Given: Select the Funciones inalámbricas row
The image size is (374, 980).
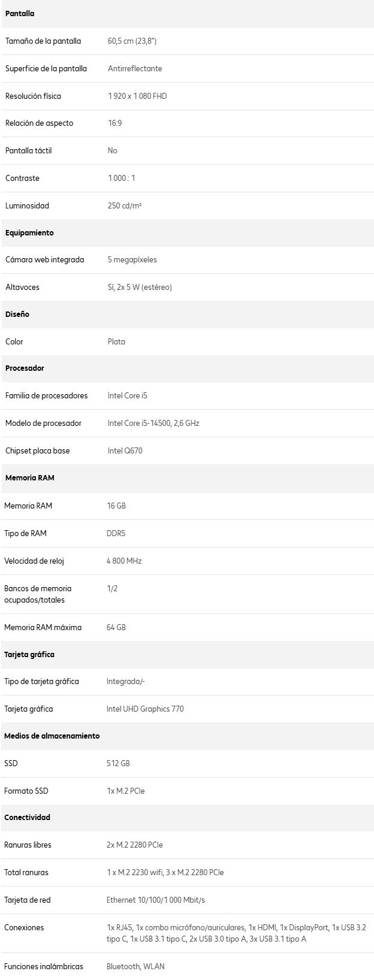Looking at the screenshot, I should pos(187,966).
